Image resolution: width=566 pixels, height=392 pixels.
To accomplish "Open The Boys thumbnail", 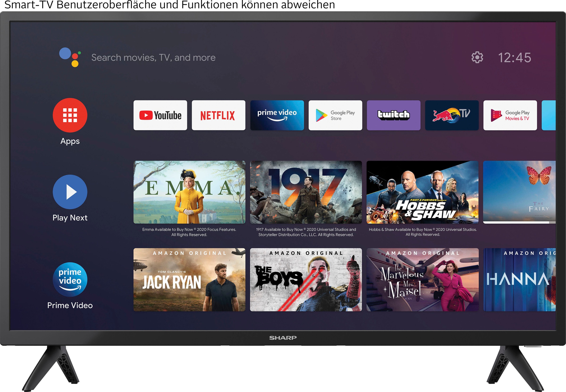I will (x=306, y=280).
